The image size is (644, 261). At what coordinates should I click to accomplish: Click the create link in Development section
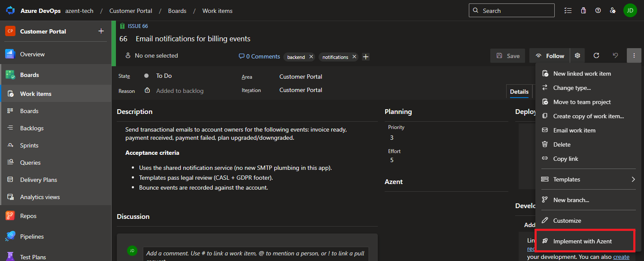coord(621,257)
